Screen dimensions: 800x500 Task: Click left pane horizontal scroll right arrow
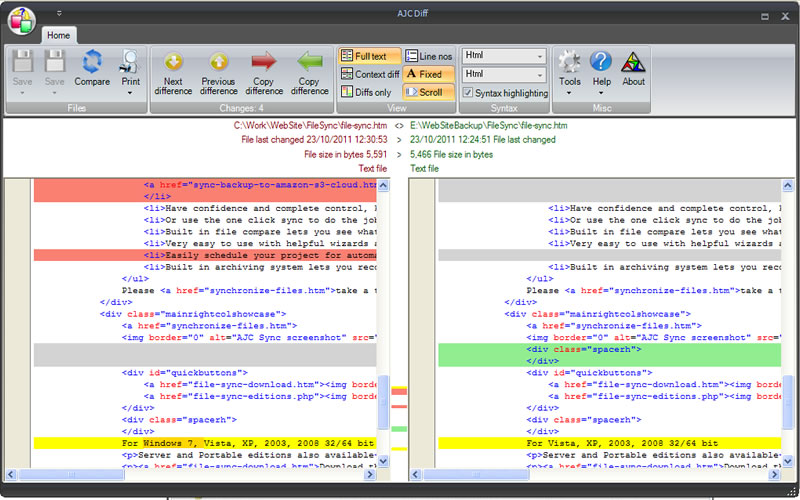(x=370, y=474)
